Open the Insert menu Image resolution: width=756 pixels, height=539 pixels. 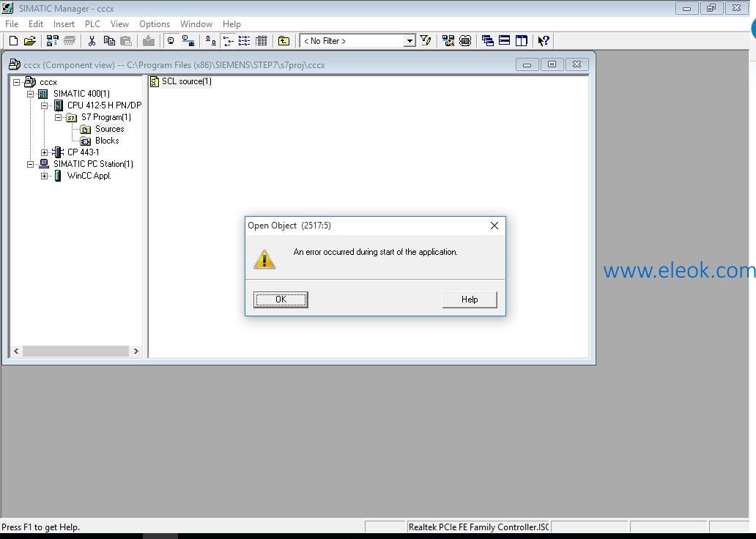pyautogui.click(x=64, y=24)
